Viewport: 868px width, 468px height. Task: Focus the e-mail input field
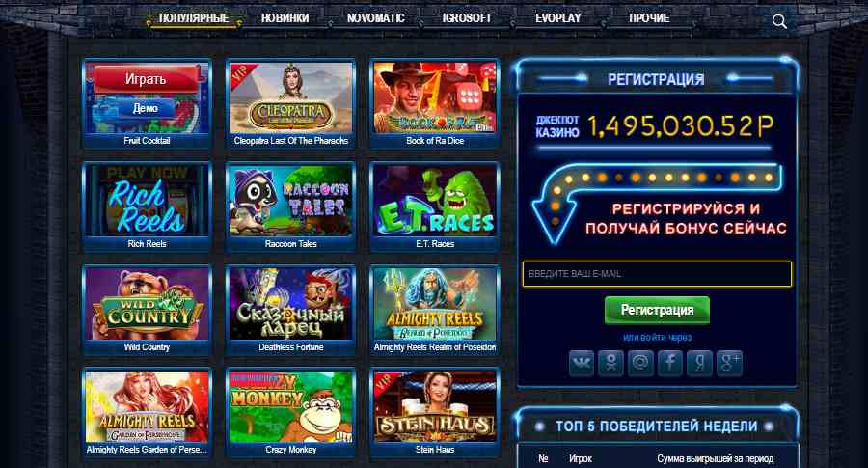657,274
